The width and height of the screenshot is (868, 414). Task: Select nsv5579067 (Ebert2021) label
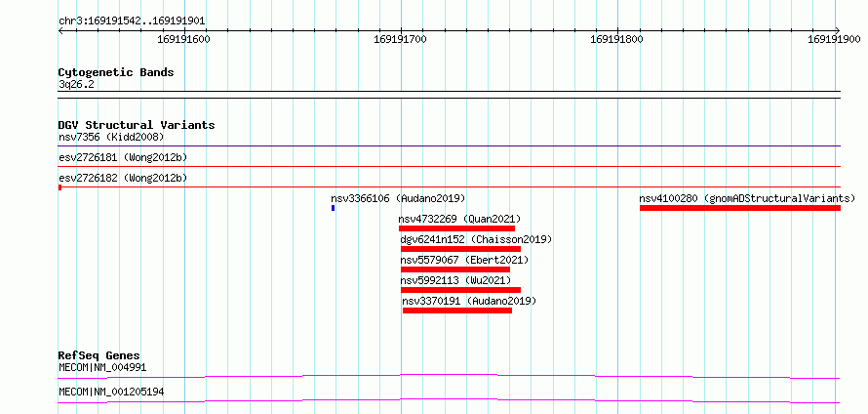464,260
